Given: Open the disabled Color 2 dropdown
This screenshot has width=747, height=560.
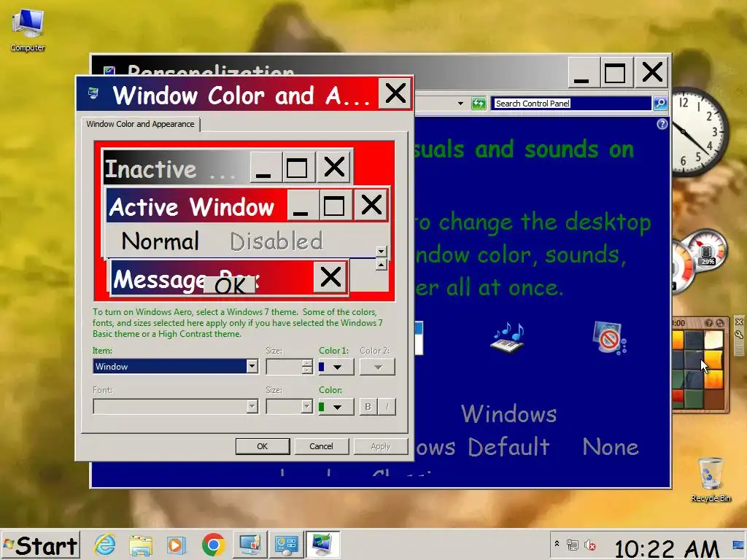Looking at the screenshot, I should coord(377,367).
